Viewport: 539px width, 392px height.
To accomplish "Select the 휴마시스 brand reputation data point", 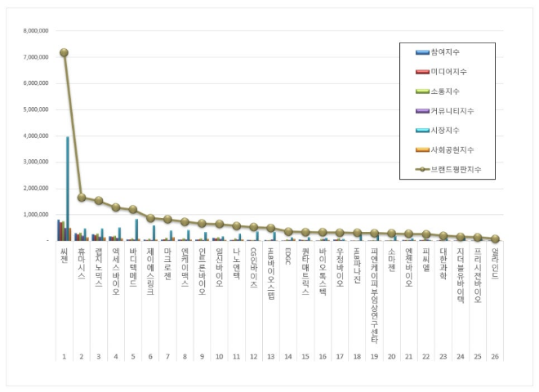I will tap(82, 197).
